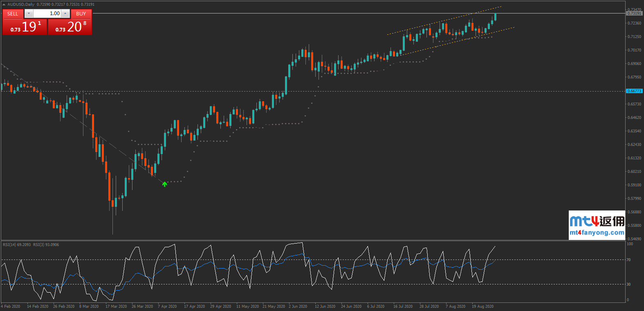Click the SELL button

click(x=13, y=14)
